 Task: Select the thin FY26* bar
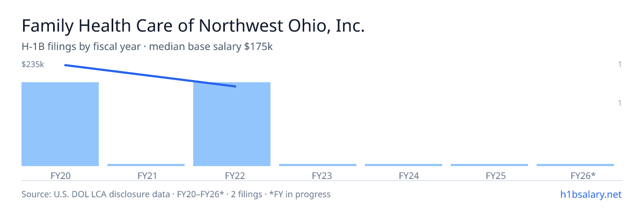point(575,165)
